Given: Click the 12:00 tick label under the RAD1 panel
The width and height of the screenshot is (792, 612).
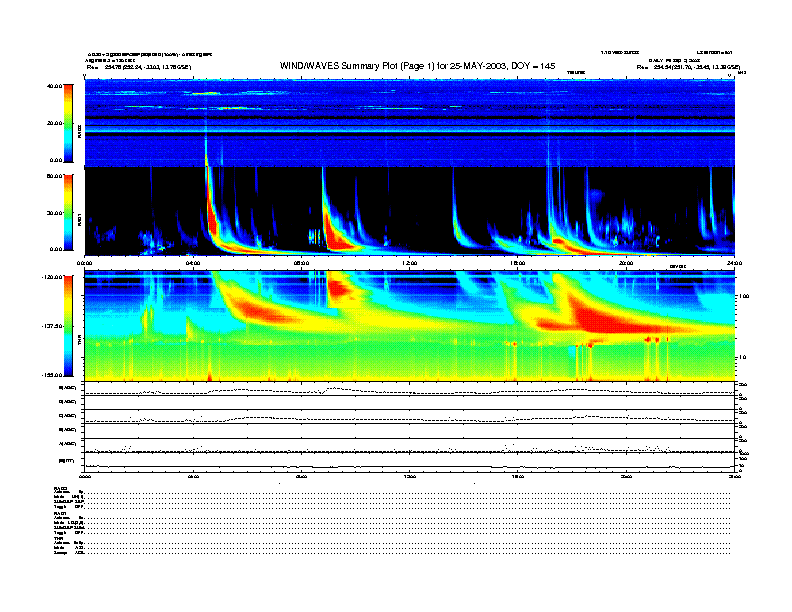Looking at the screenshot, I should coord(410,263).
